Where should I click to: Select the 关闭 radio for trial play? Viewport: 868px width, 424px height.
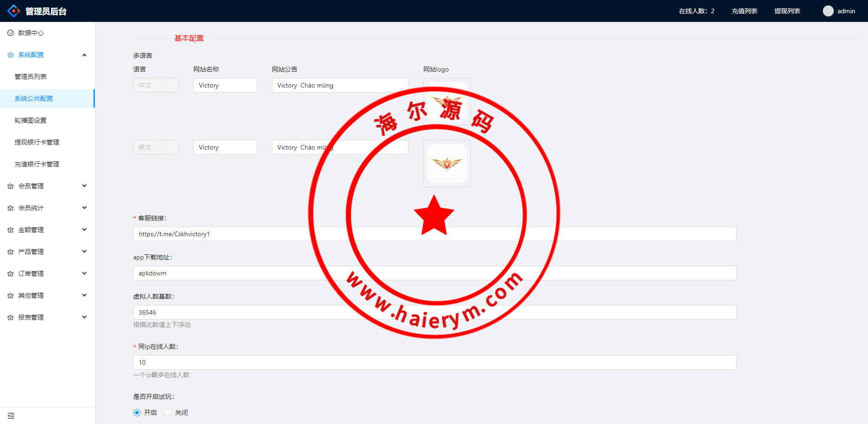(x=168, y=413)
